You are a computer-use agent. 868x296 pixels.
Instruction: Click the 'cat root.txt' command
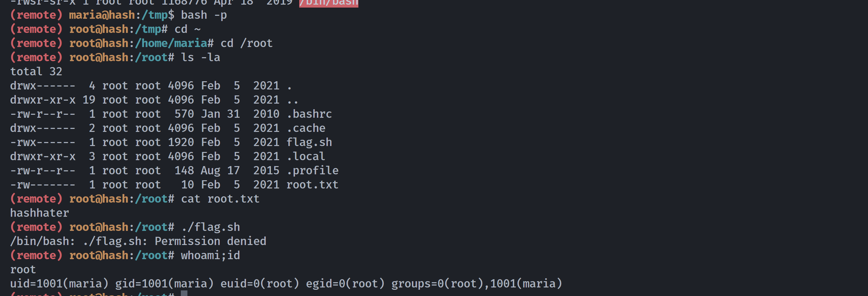[220, 199]
